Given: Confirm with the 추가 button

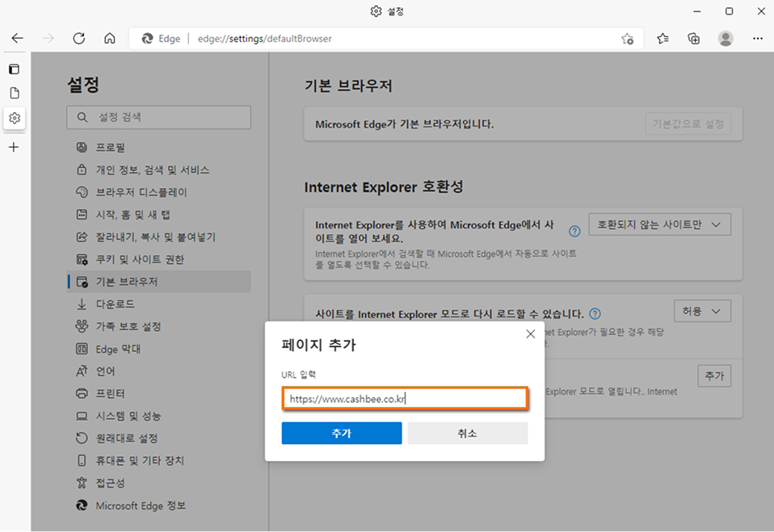Looking at the screenshot, I should point(341,433).
